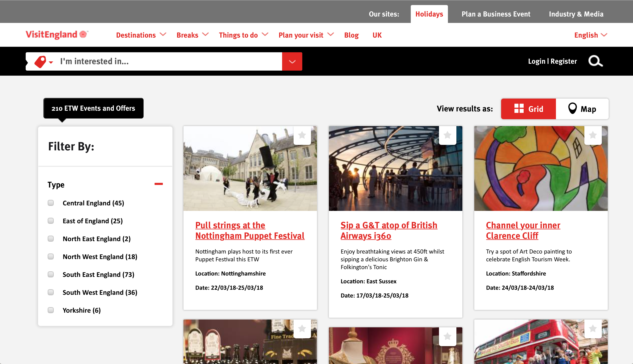Click the 210 ETW Events and Offers label
Viewport: 633px width, 364px height.
tap(93, 108)
